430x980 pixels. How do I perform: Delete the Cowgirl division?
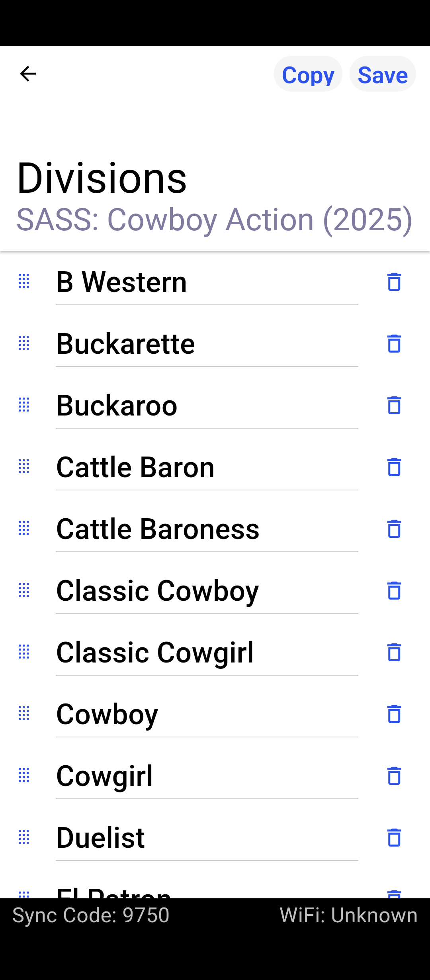[x=394, y=776]
